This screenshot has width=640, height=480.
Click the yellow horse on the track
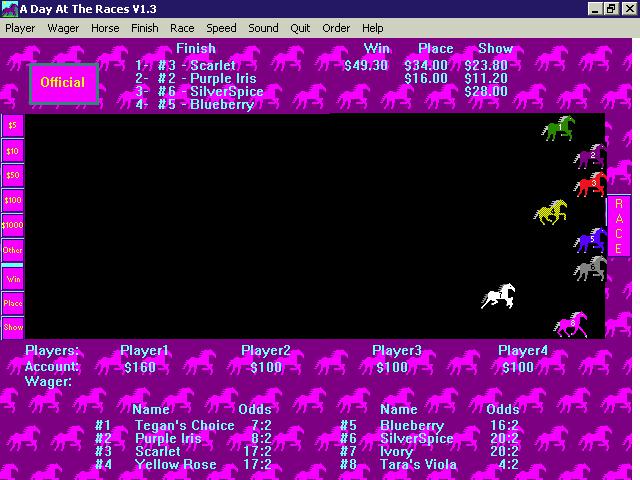[x=551, y=212]
